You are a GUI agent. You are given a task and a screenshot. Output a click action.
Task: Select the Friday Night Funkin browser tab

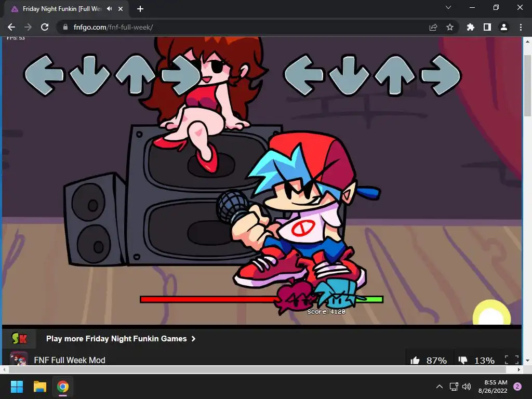click(x=66, y=9)
